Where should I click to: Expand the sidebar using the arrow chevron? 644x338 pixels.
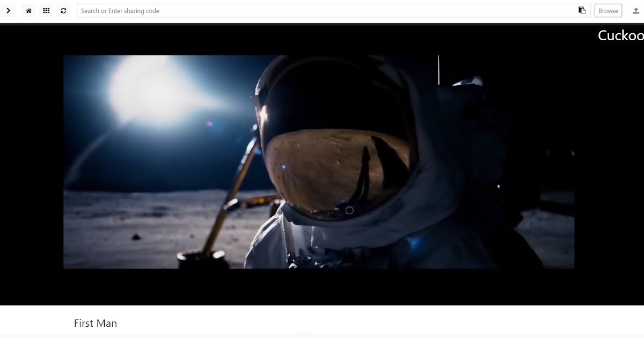pos(8,10)
